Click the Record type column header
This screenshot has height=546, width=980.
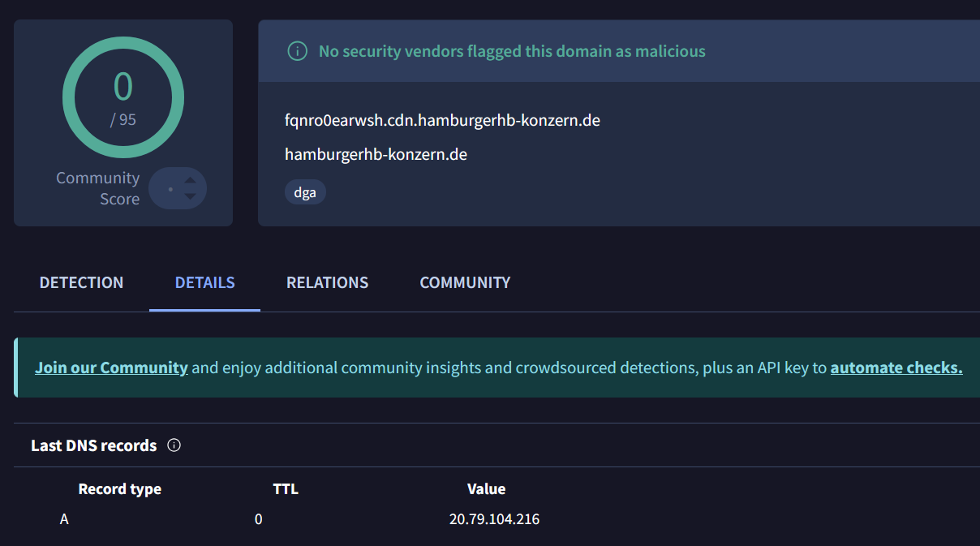point(119,489)
